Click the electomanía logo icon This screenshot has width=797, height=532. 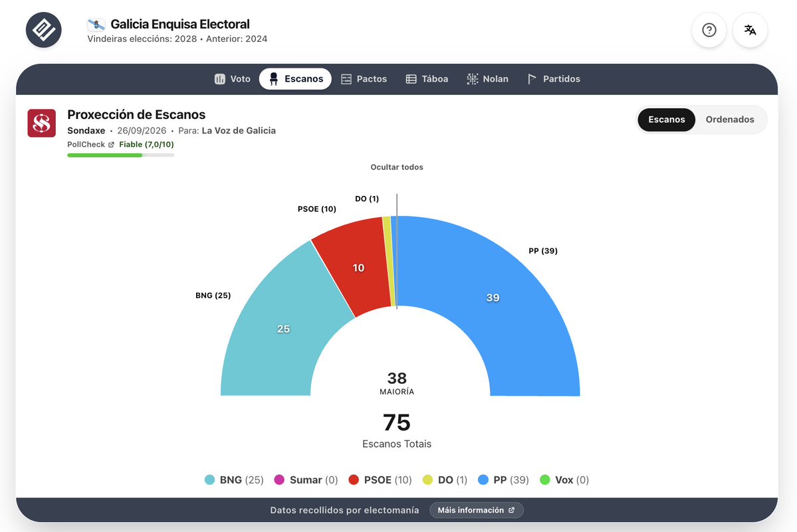click(x=44, y=30)
